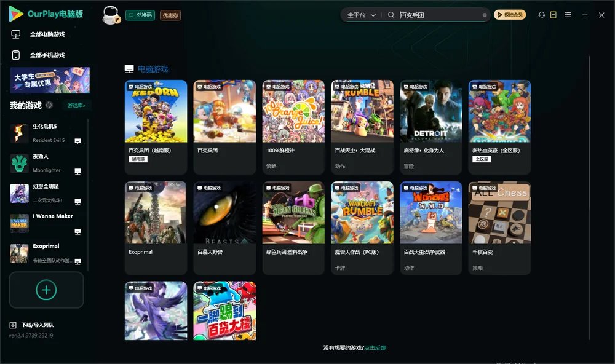Expand the 全平台 platform dropdown

click(x=361, y=15)
